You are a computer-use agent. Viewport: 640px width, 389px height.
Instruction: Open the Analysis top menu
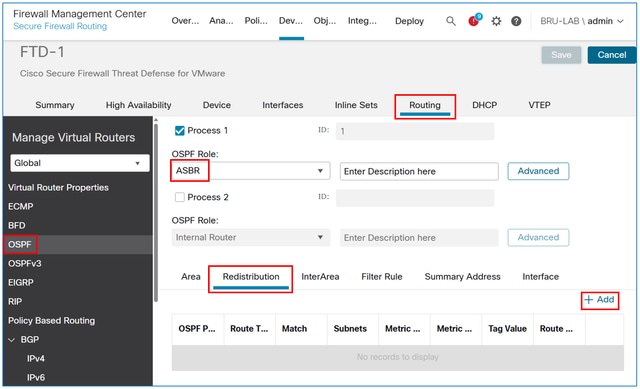[221, 21]
